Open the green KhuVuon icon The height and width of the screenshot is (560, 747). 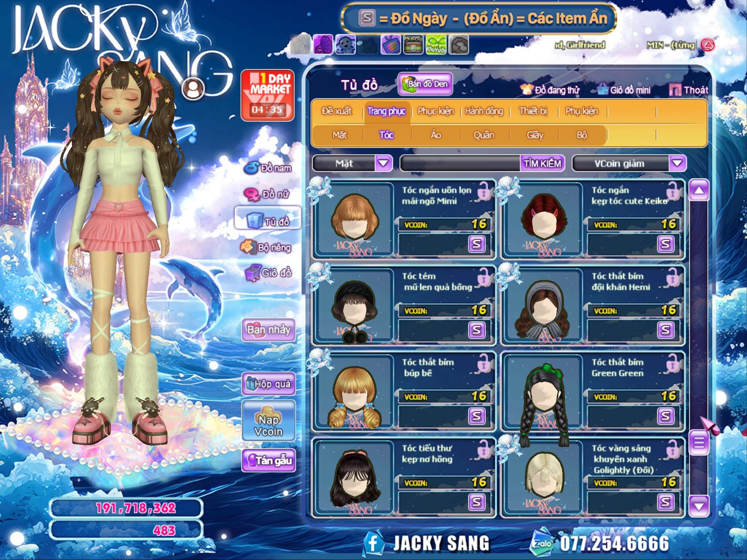(436, 45)
